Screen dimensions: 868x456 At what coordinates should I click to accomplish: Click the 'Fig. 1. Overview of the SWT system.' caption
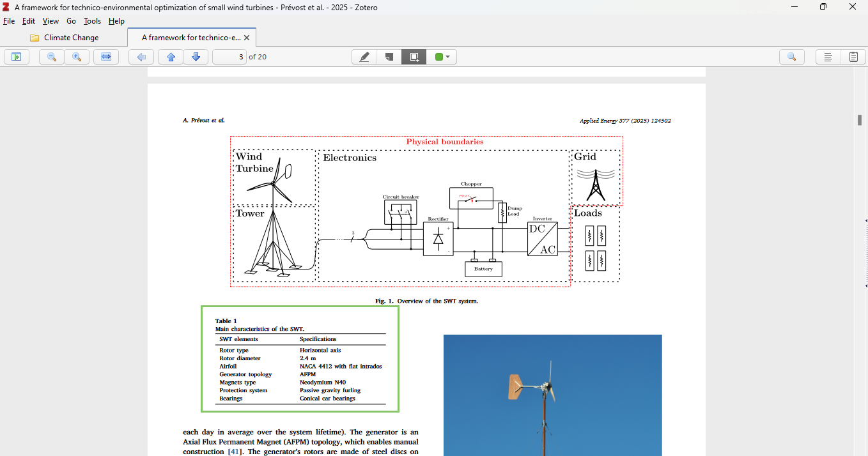coord(427,301)
